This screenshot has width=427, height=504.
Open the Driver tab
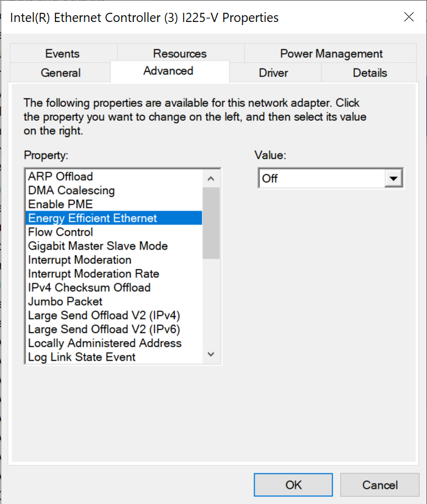tap(273, 73)
